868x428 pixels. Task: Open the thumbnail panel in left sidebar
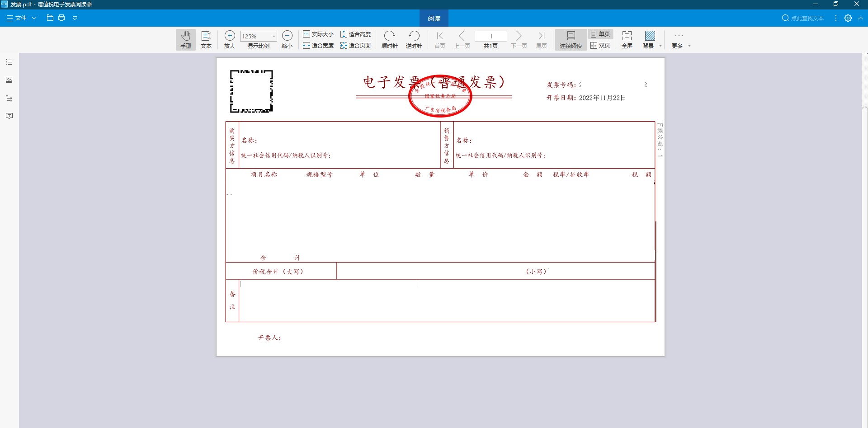pyautogui.click(x=9, y=80)
